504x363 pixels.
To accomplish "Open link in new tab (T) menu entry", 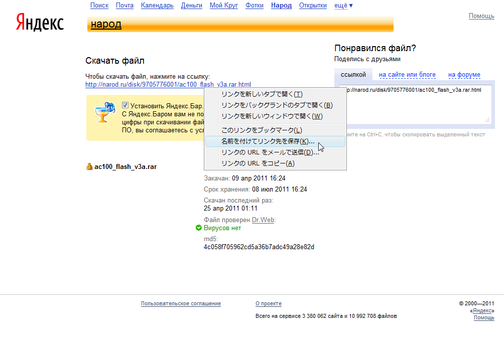I will coord(275,94).
